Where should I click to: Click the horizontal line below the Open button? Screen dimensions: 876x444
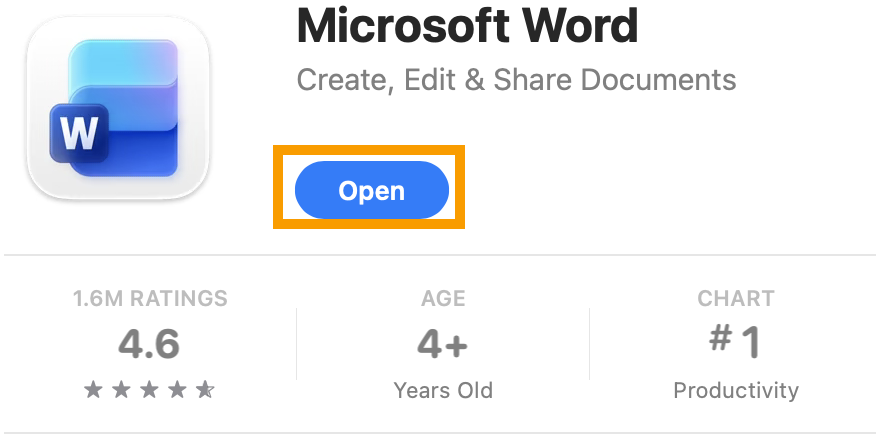(438, 255)
